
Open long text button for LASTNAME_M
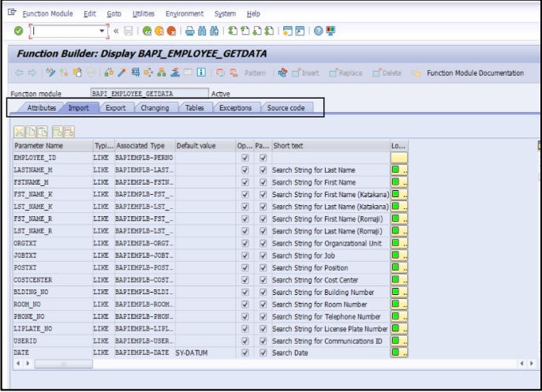point(399,170)
